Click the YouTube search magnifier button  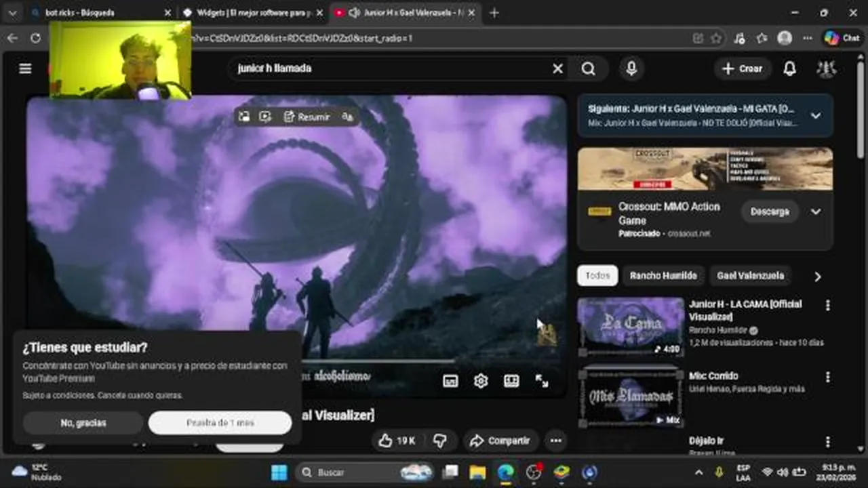589,68
